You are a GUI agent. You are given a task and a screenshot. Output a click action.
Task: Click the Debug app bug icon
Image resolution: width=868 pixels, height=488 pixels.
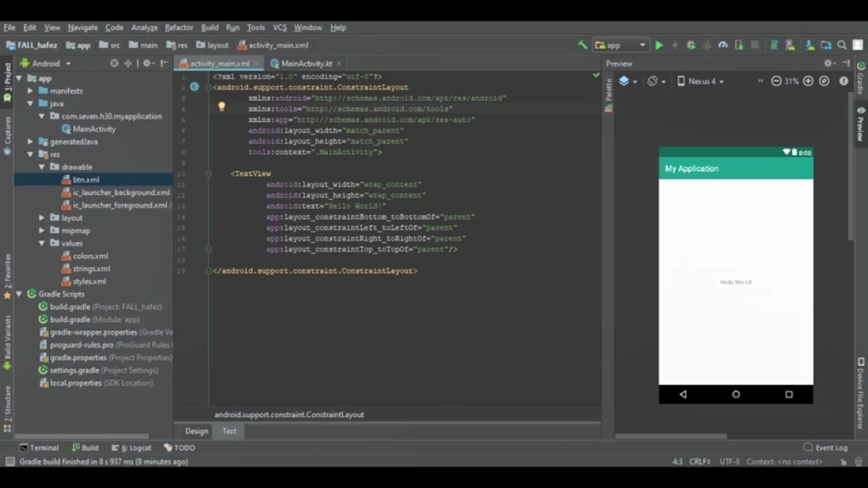coord(691,45)
